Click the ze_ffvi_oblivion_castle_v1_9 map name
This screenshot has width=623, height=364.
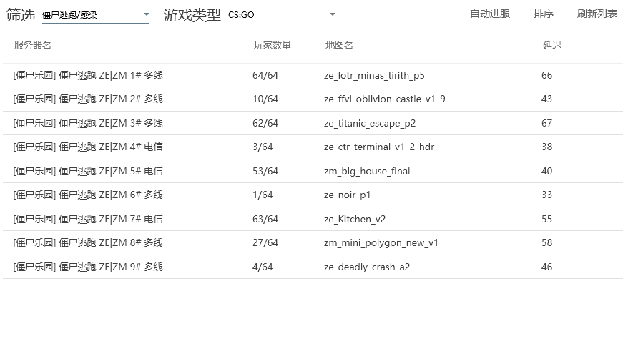tap(384, 99)
